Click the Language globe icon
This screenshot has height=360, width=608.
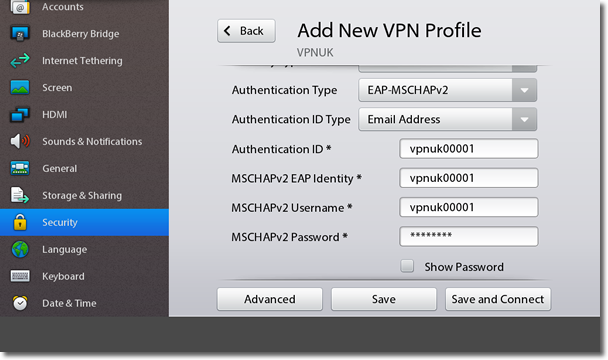point(20,249)
